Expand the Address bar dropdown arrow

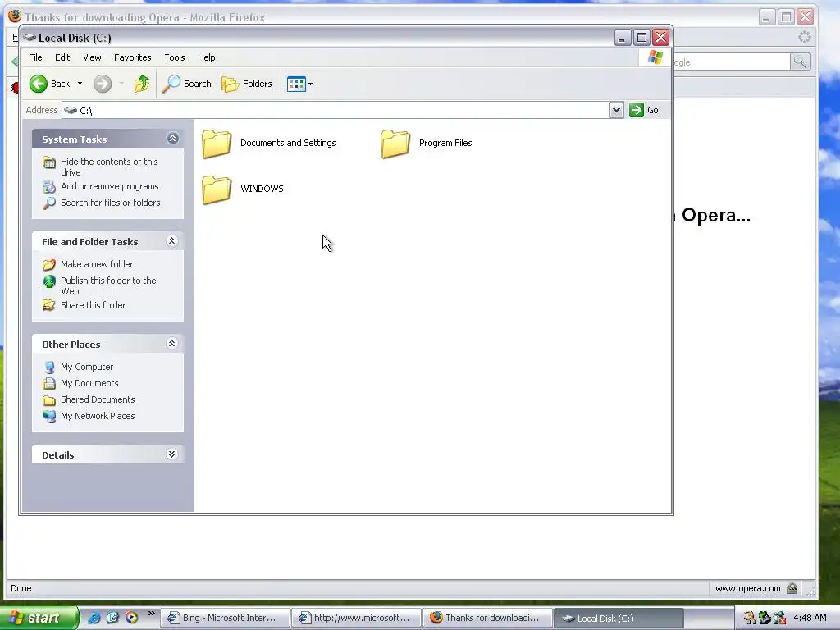(616, 110)
